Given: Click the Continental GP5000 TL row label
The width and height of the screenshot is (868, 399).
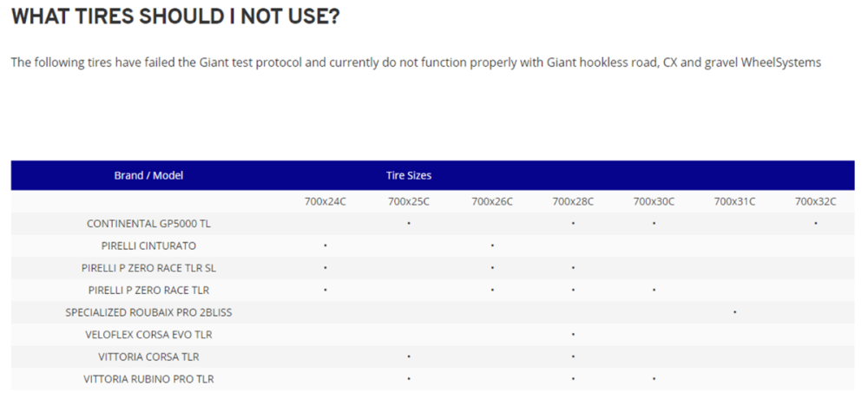Looking at the screenshot, I should coord(148,224).
